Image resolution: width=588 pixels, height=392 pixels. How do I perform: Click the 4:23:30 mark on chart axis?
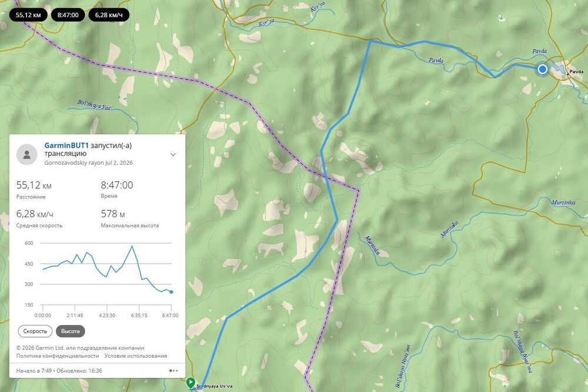[x=107, y=315]
